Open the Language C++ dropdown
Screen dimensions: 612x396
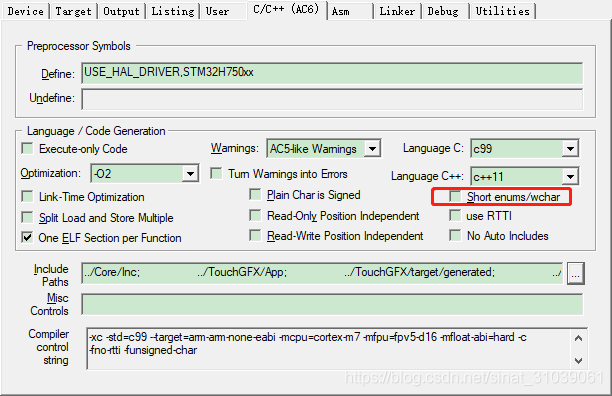(525, 177)
